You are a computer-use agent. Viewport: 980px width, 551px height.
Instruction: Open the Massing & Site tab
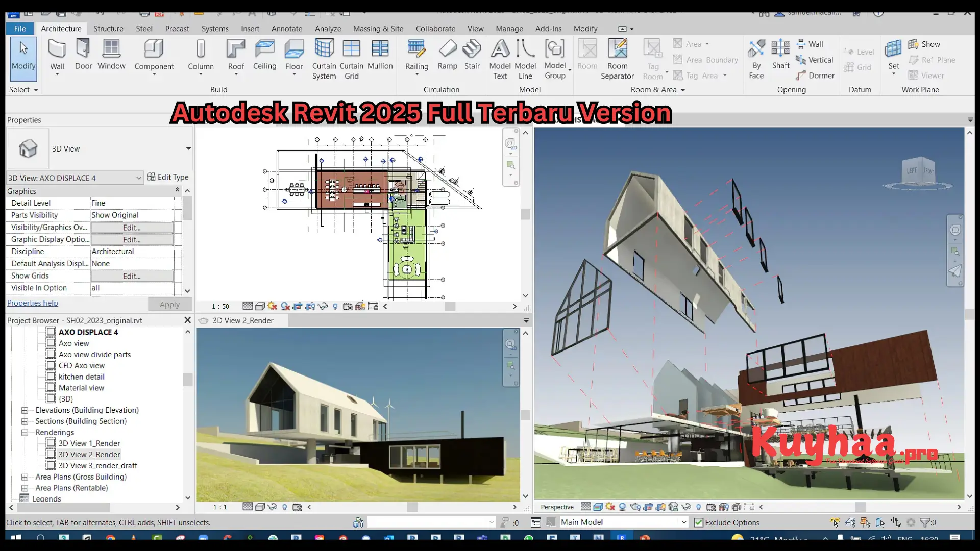click(378, 29)
